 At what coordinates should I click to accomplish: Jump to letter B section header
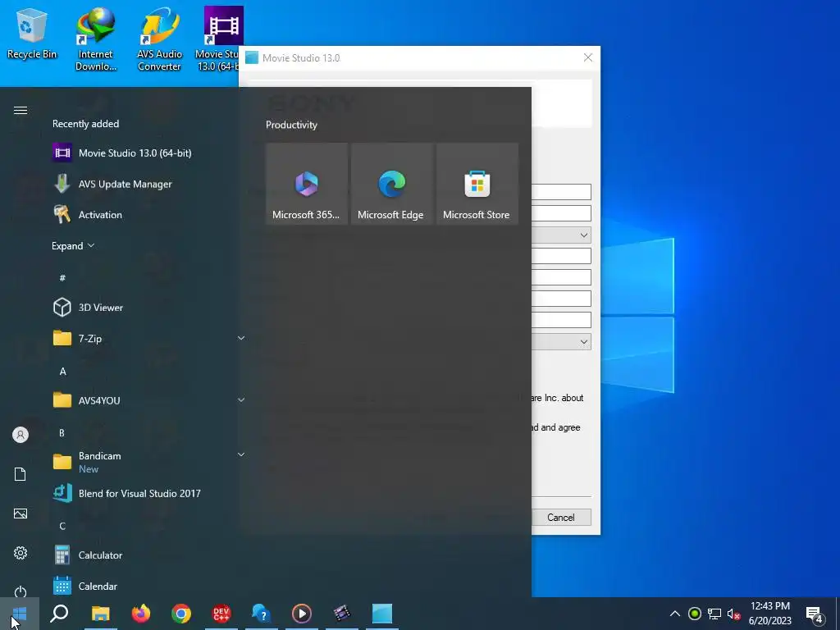62,433
